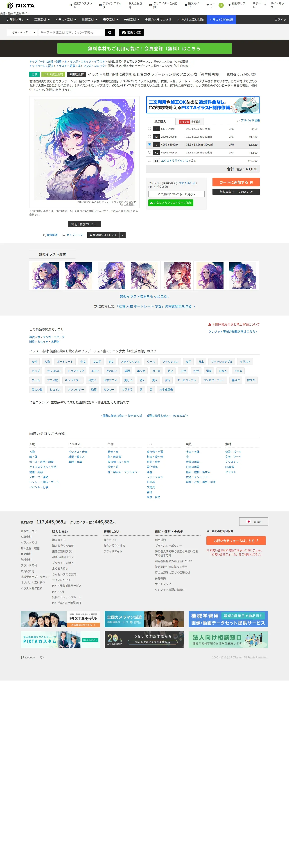Click the Japan region selector button

pyautogui.click(x=254, y=522)
